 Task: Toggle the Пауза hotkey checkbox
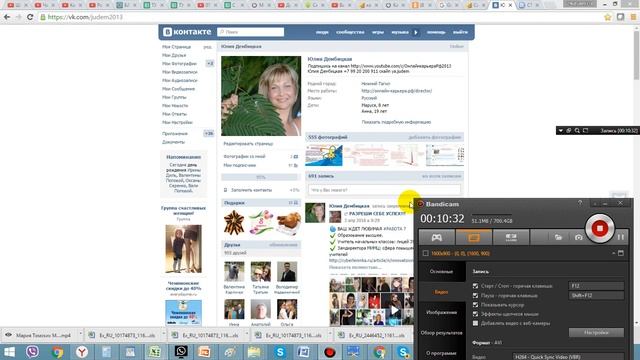[x=475, y=295]
